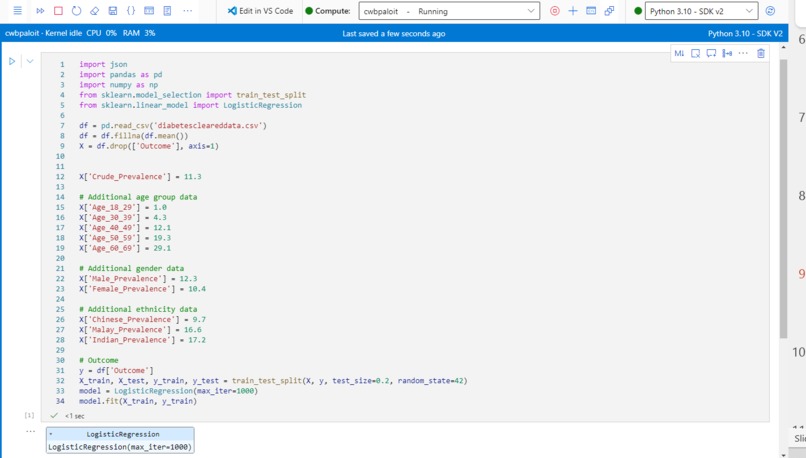Viewport: 806px width, 458px height.
Task: Open the variable explorer braces icon
Action: 131,10
